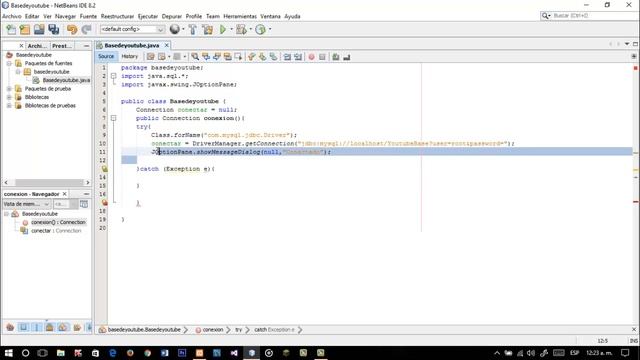The image size is (640, 360).
Task: Click the conexion breadcrumb at editor bottom
Action: click(x=213, y=329)
